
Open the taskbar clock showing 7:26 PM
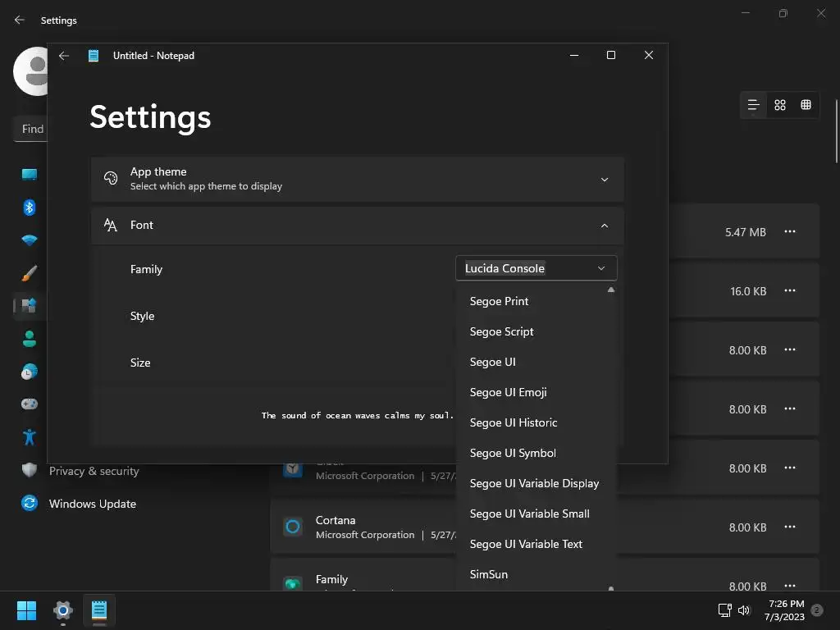[x=785, y=610]
